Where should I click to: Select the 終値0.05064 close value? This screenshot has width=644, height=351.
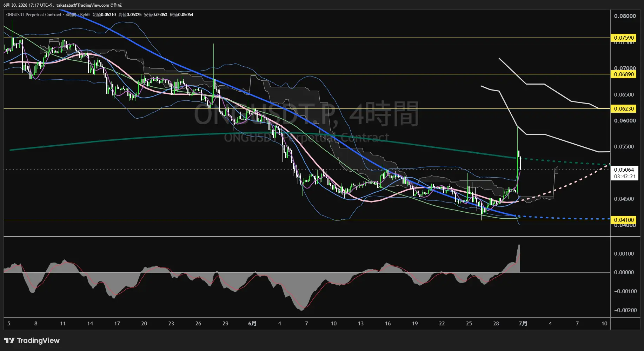[181, 15]
